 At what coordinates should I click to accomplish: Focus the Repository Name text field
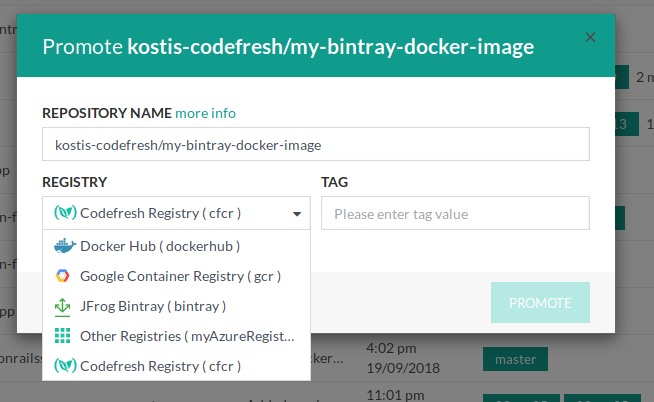coord(315,145)
